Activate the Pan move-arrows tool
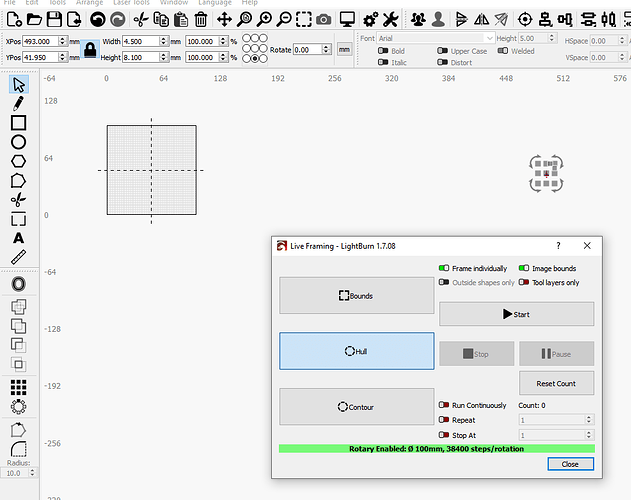The width and height of the screenshot is (631, 500). click(224, 19)
